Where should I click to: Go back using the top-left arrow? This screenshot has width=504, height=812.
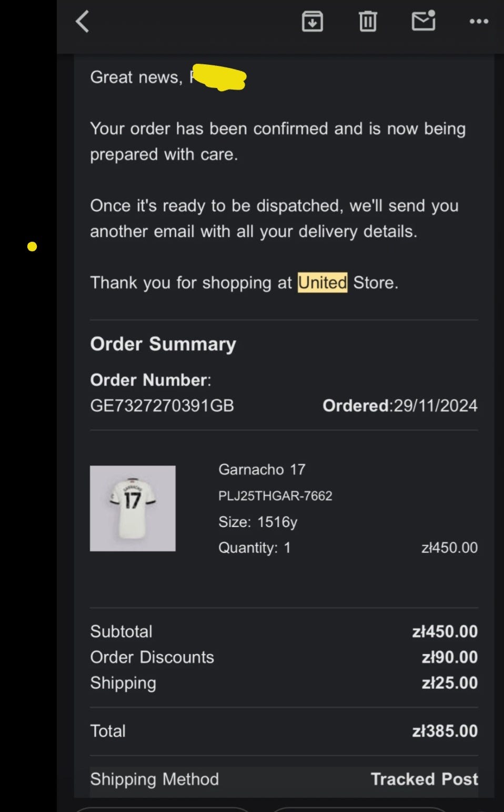(83, 22)
